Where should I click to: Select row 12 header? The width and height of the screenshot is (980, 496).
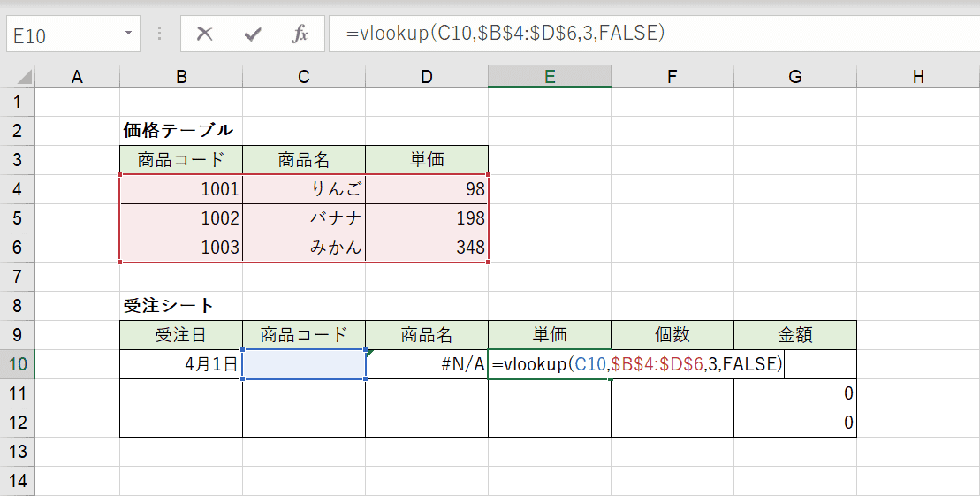coord(18,423)
